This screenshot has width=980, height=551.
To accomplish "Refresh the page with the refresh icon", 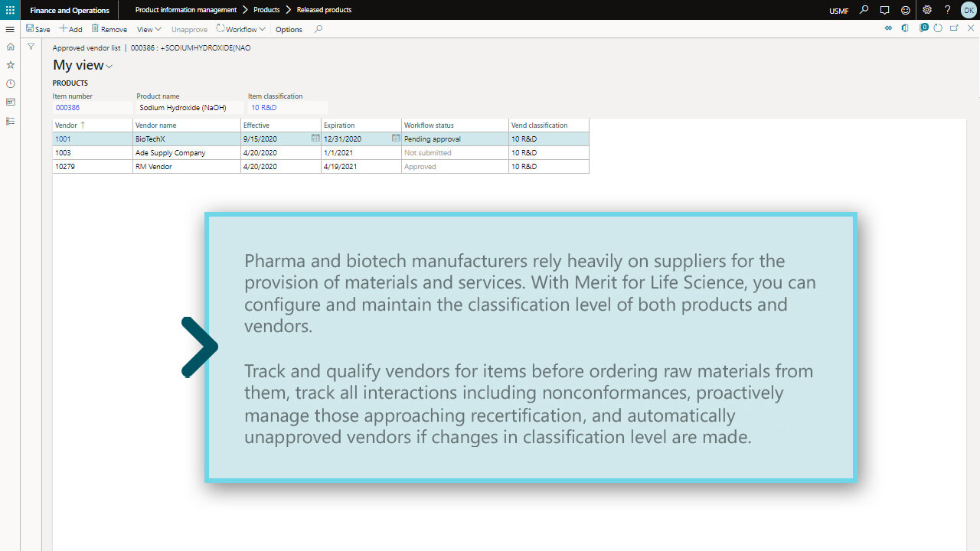I will [x=938, y=28].
